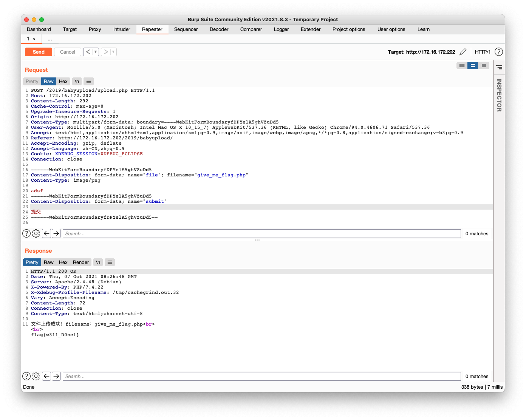
Task: Select side-by-side layout view icon
Action: 462,65
